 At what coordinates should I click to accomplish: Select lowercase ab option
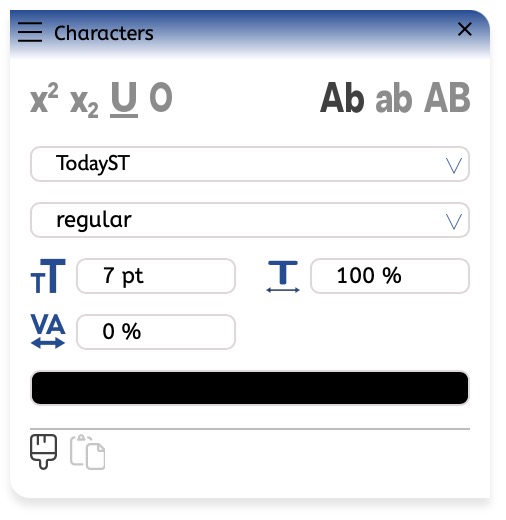coord(394,98)
